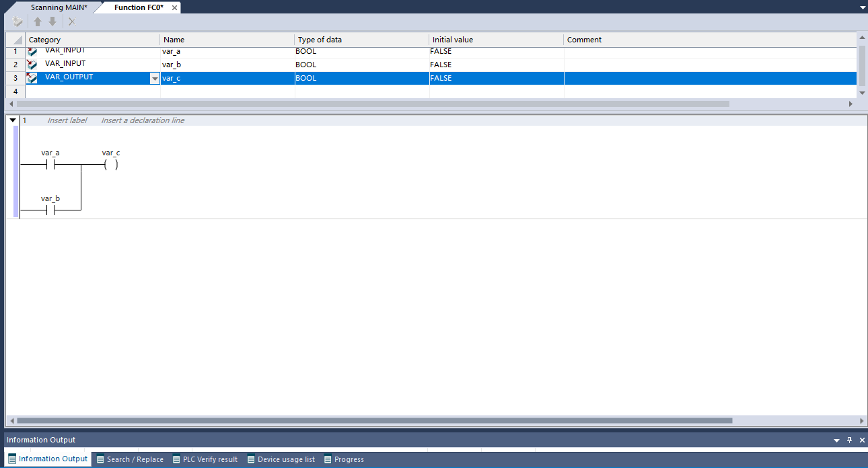Switch to the Scanning MAIN tab

click(x=59, y=7)
